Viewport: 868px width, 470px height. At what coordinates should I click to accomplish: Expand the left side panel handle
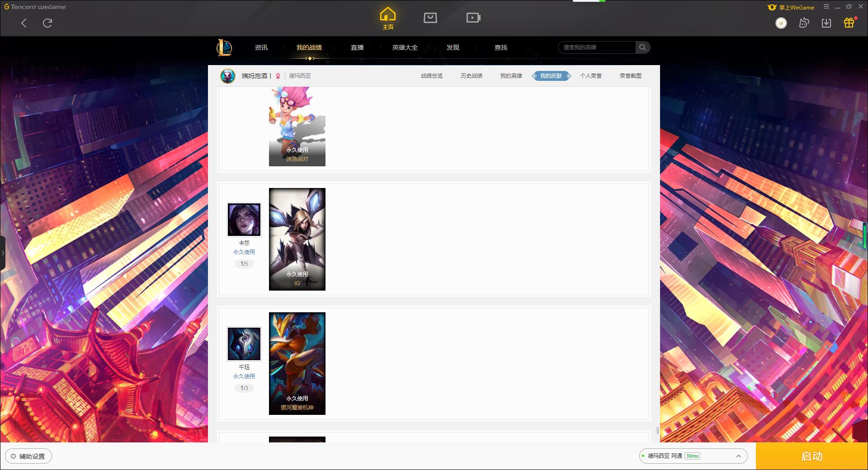coord(3,253)
